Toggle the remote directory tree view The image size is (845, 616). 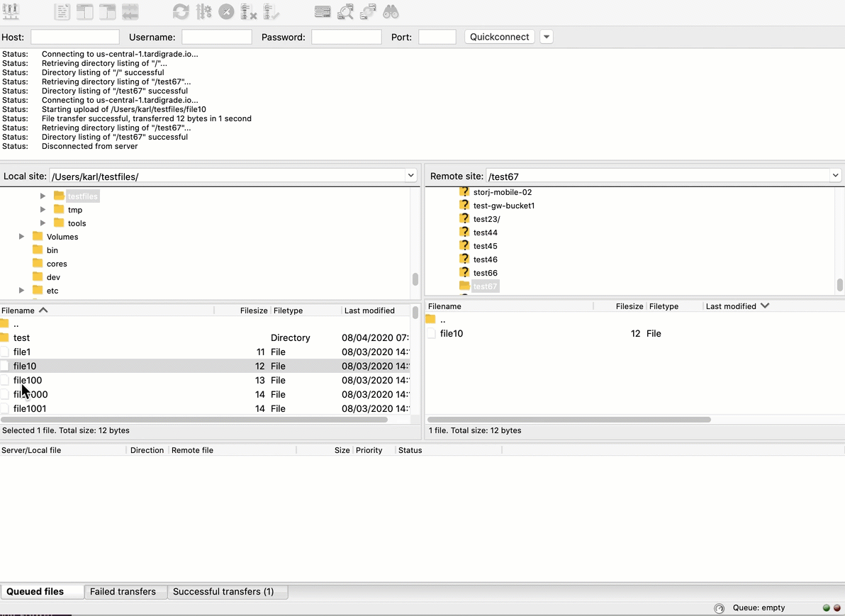pyautogui.click(x=107, y=11)
